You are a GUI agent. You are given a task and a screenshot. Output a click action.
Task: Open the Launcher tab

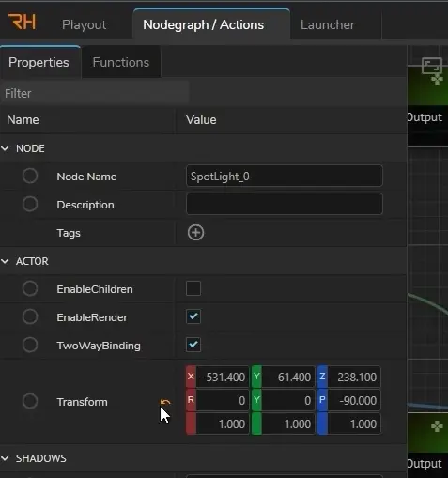coord(328,24)
